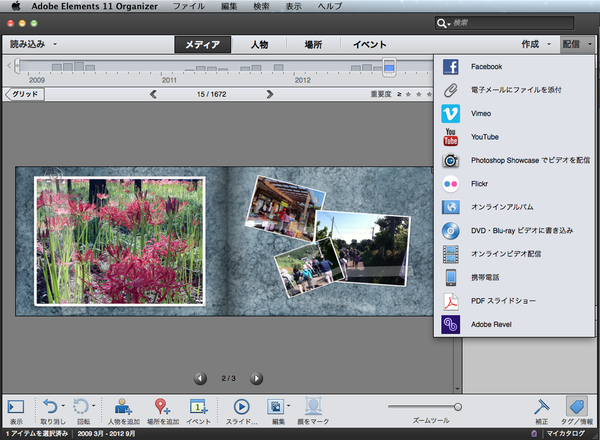This screenshot has height=440, width=600.
Task: Click the online video filmstrip icon
Action: point(450,254)
